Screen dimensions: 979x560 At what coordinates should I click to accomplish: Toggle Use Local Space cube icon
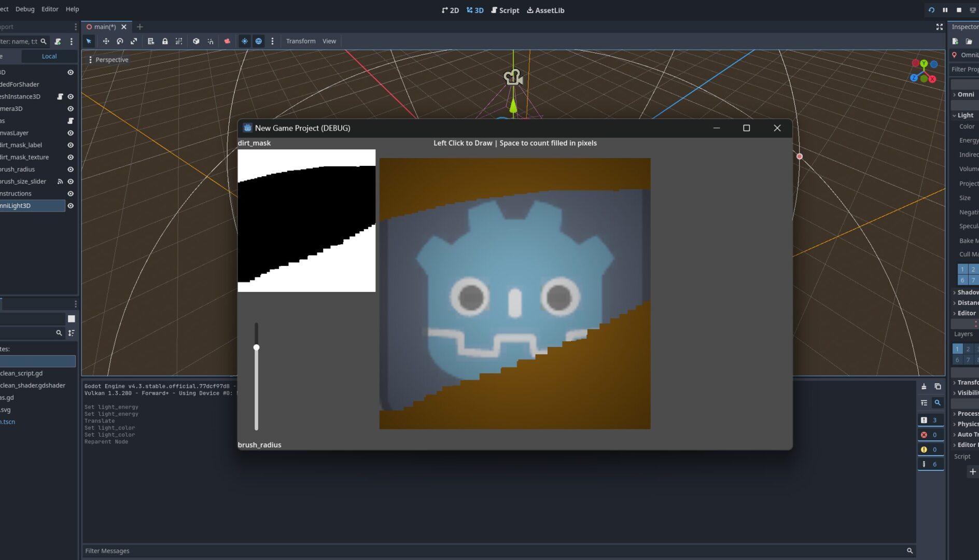pos(196,41)
